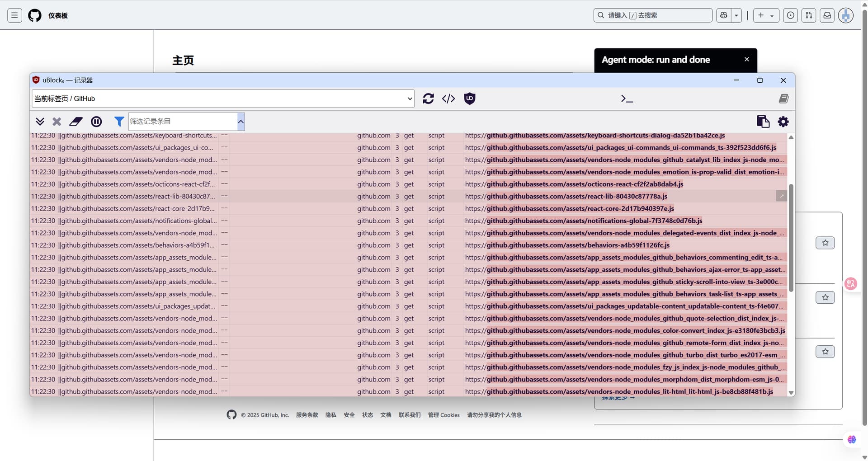Open uBlock popup panel shield icon

[x=470, y=99]
